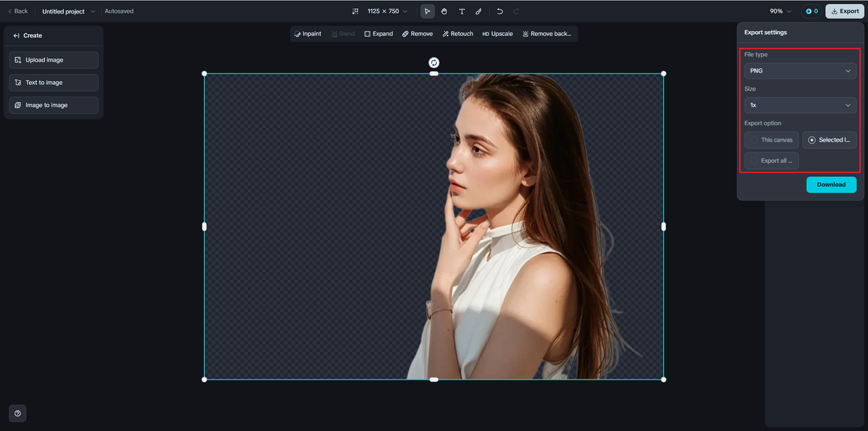This screenshot has width=868, height=431.
Task: Collapse the Create panel
Action: [16, 36]
